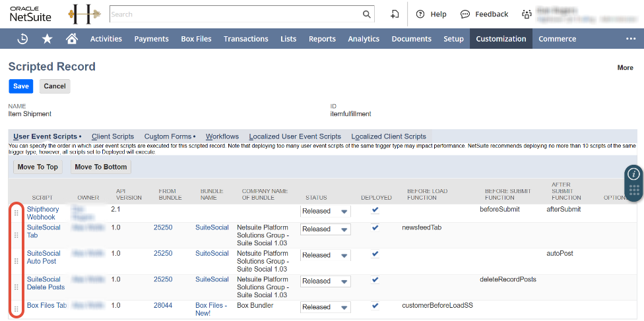Open SuiteSocial bundle name in Auto Post row
Viewport: 644px width, 321px height.
coord(212,253)
